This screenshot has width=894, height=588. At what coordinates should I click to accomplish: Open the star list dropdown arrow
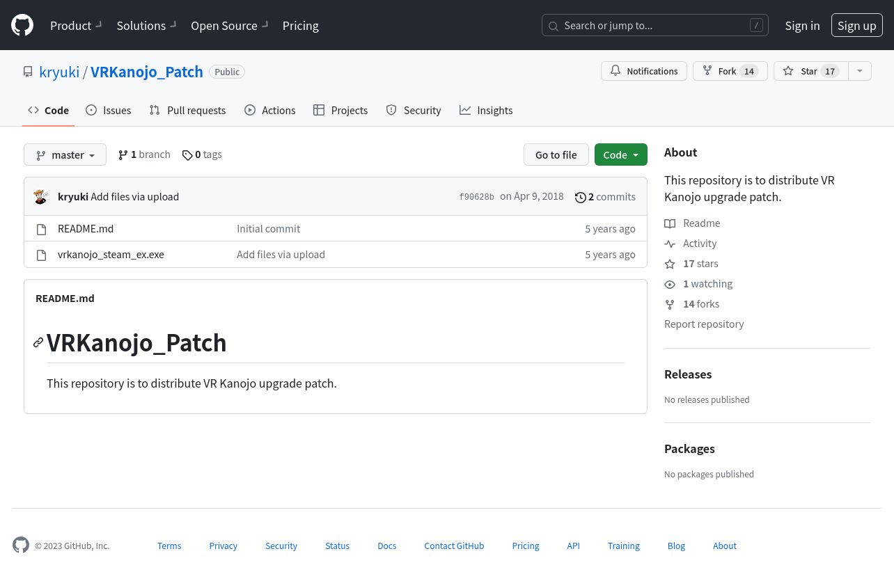pyautogui.click(x=860, y=71)
